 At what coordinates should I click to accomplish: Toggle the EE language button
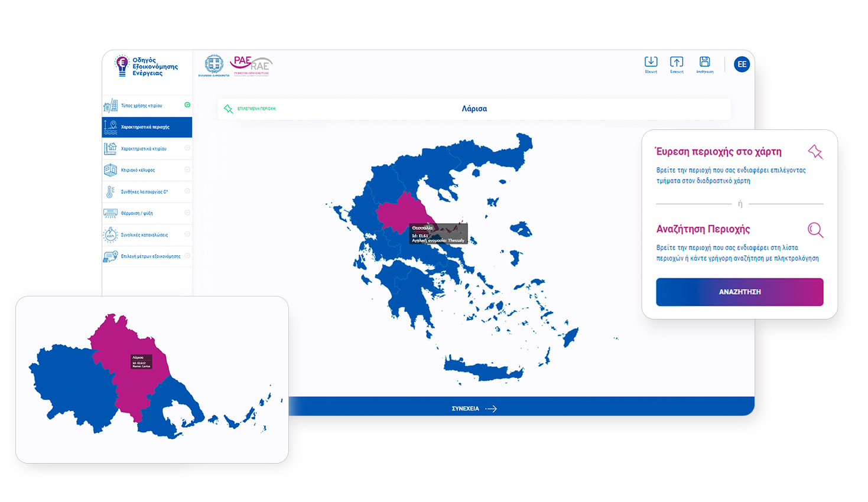pyautogui.click(x=742, y=64)
